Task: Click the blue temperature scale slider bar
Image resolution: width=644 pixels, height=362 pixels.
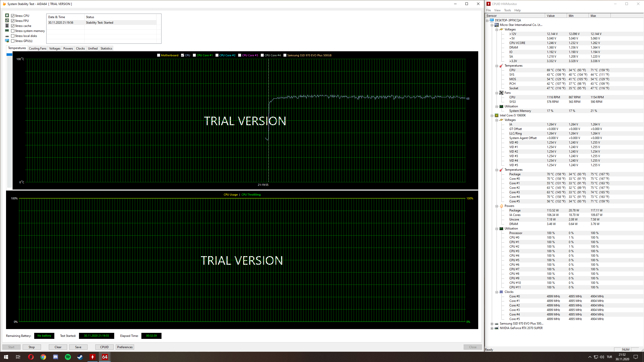Action: click(9, 55)
